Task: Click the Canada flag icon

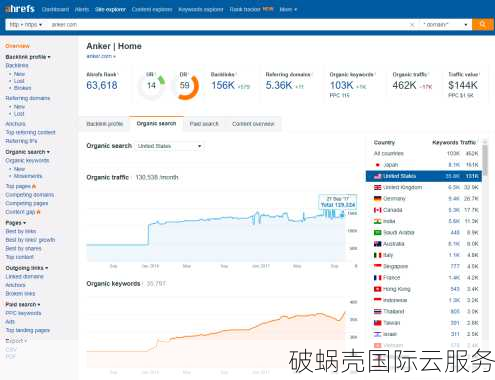Action: point(377,210)
